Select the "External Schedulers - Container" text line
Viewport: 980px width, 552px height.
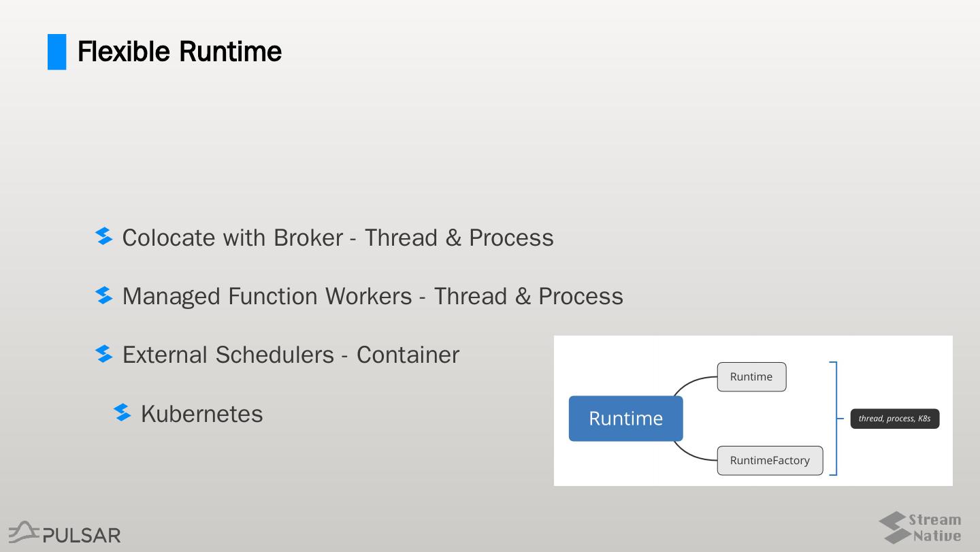coord(291,355)
